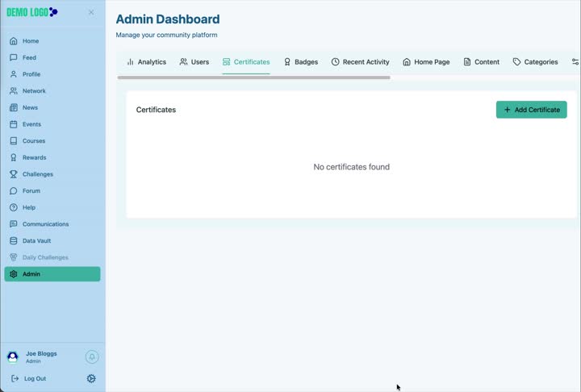Click the Network people icon

pos(14,91)
